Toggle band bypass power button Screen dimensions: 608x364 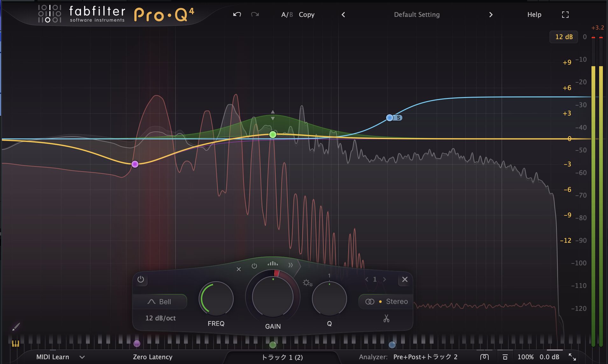pyautogui.click(x=141, y=279)
